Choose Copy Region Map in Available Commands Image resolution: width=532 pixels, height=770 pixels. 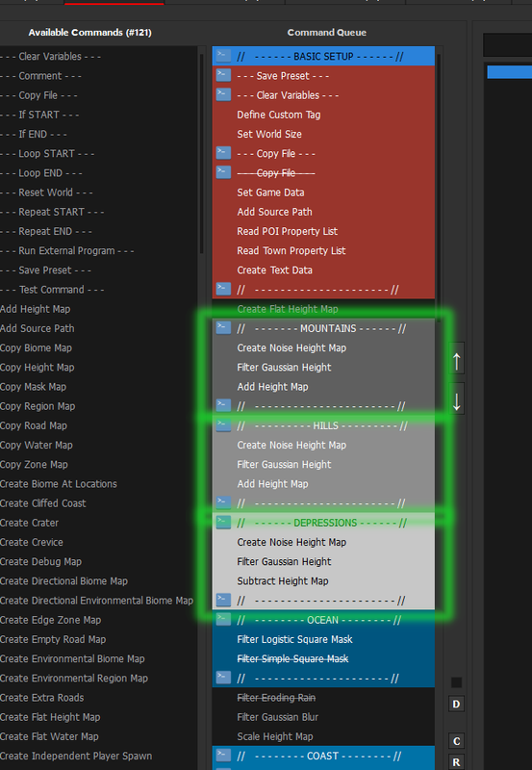[98, 406]
